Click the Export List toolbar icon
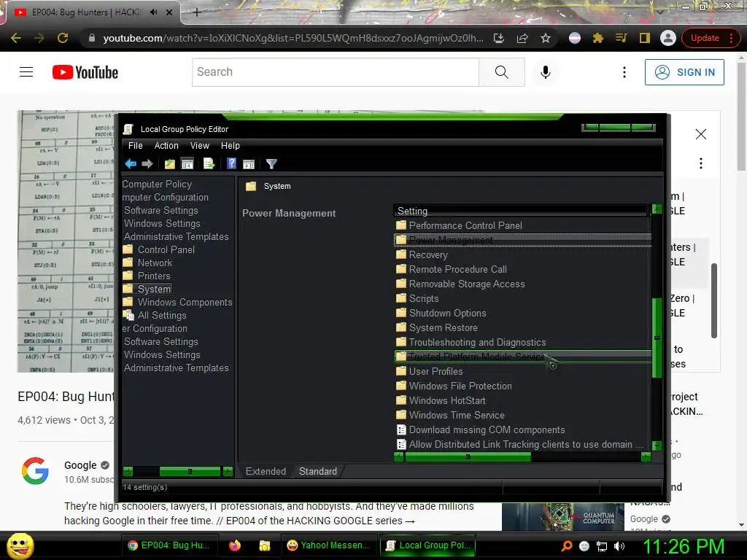The width and height of the screenshot is (747, 560). [209, 164]
